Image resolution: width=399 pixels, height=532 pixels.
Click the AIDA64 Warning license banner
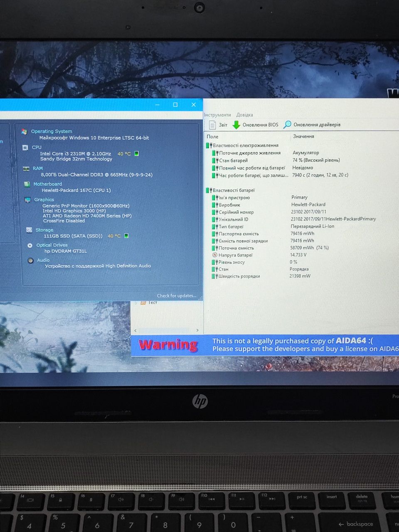265,345
